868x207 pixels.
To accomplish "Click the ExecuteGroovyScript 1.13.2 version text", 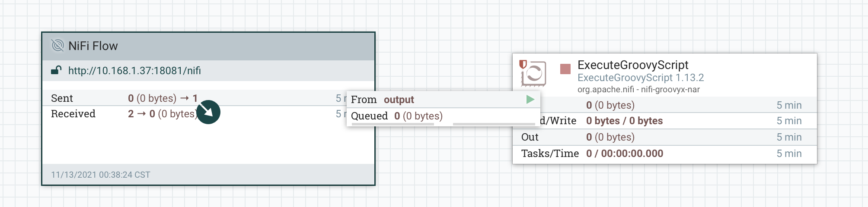I will 641,78.
